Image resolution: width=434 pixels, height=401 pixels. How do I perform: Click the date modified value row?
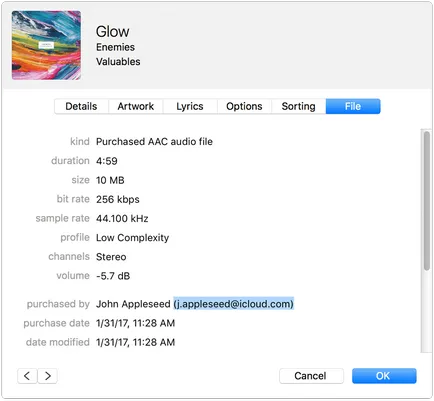coord(135,342)
